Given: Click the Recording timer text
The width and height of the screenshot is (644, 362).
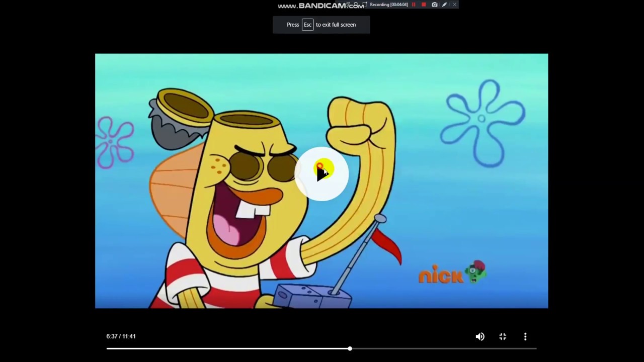Looking at the screenshot, I should (389, 5).
